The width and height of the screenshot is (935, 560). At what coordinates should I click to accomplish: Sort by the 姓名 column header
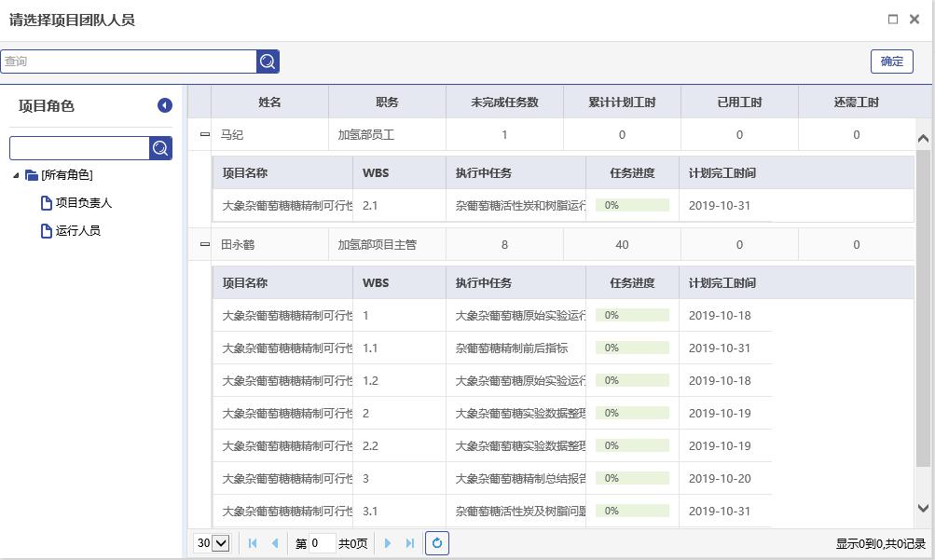pos(269,102)
